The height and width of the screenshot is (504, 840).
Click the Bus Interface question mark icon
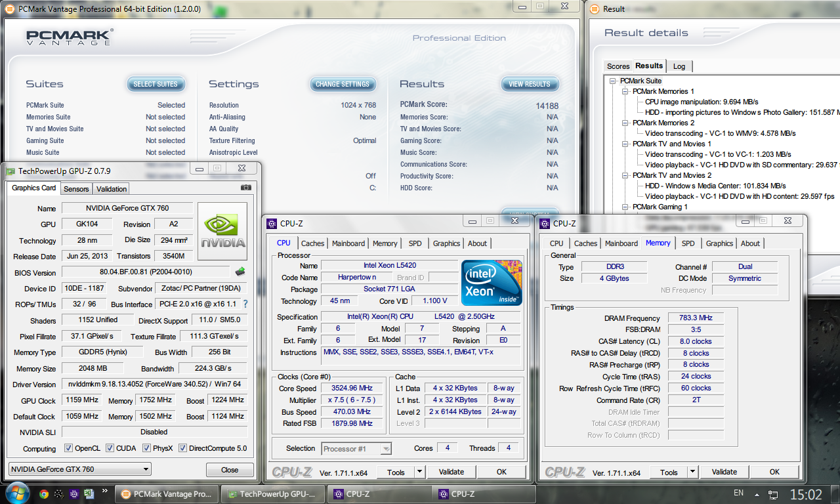pos(245,304)
